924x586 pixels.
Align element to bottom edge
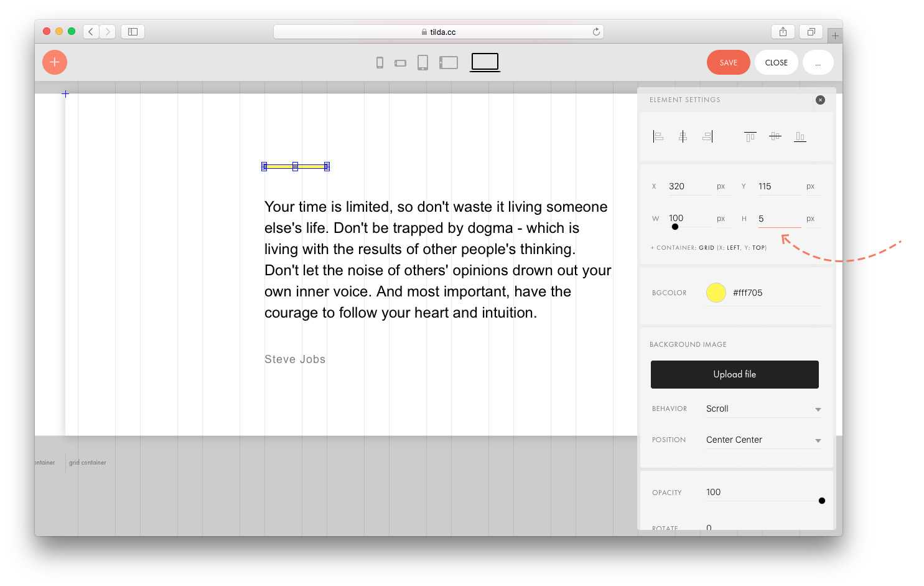800,136
